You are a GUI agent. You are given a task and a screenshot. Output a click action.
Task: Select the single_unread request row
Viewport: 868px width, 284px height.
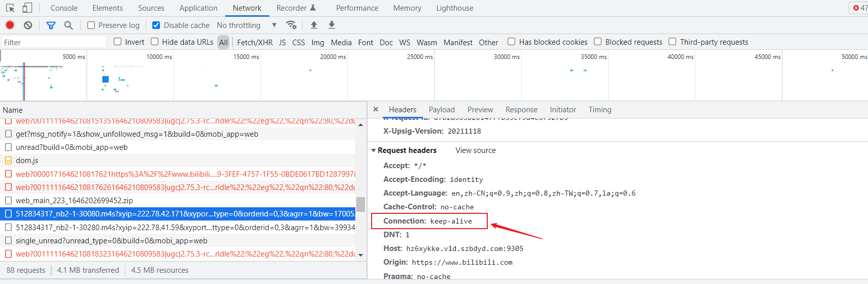[x=178, y=241]
